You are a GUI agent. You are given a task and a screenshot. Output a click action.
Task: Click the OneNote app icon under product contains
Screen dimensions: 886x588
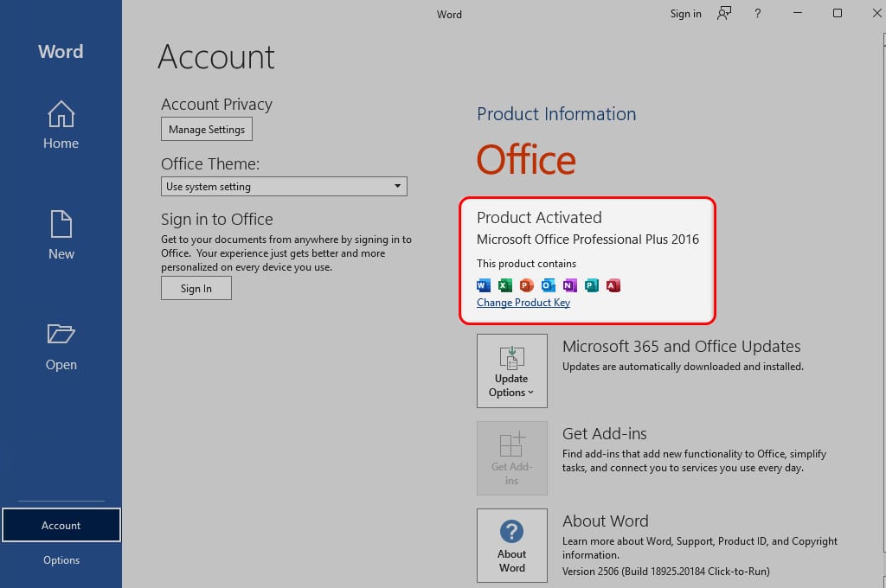(569, 285)
